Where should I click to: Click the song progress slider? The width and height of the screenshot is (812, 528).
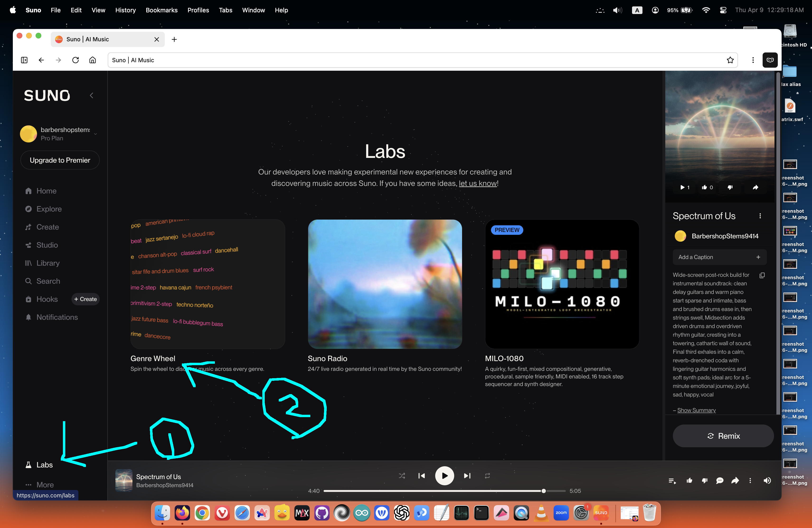(x=444, y=491)
